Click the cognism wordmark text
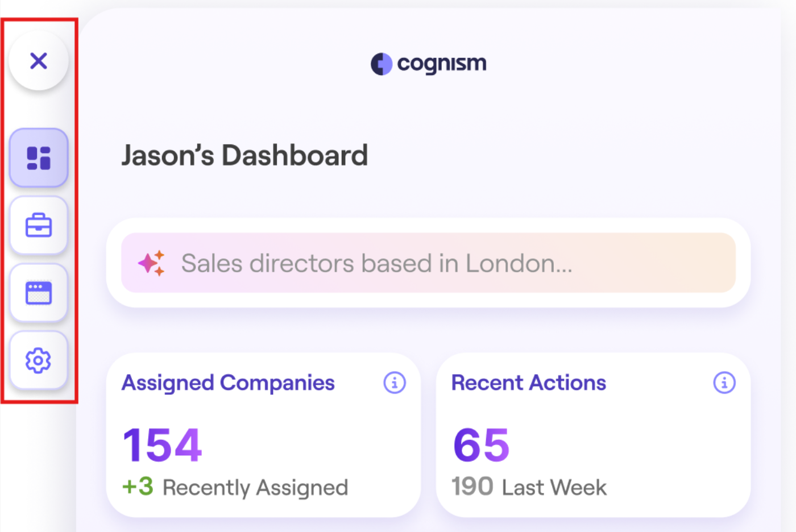This screenshot has width=796, height=532. (x=442, y=64)
